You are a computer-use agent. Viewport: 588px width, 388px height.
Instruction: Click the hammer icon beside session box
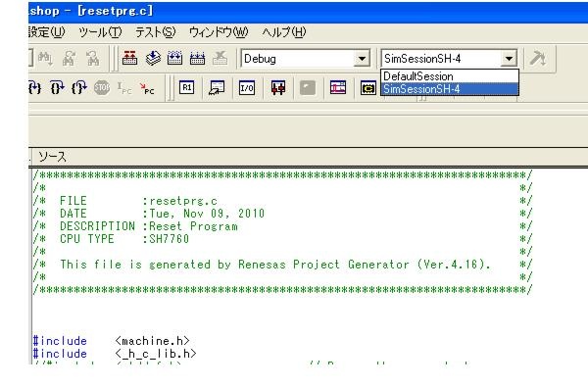coord(538,59)
